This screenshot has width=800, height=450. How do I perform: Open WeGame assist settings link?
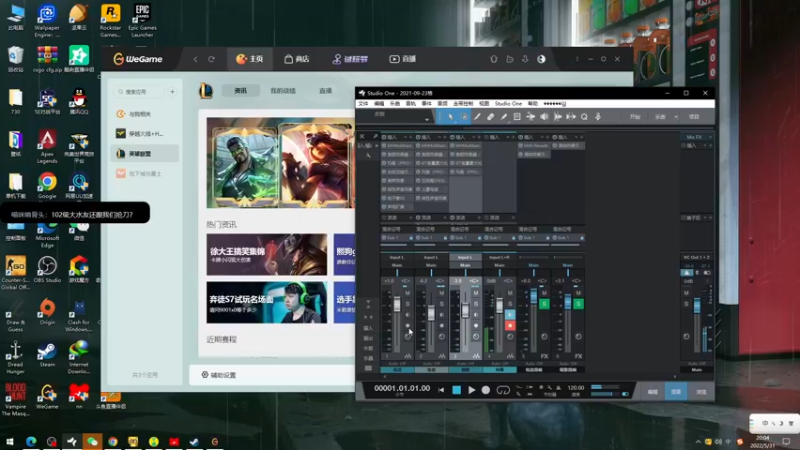219,375
